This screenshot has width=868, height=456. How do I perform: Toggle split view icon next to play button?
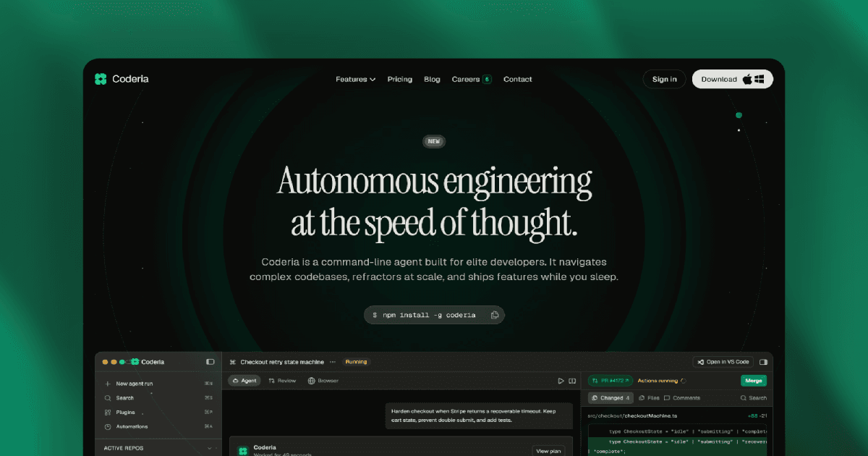tap(572, 381)
